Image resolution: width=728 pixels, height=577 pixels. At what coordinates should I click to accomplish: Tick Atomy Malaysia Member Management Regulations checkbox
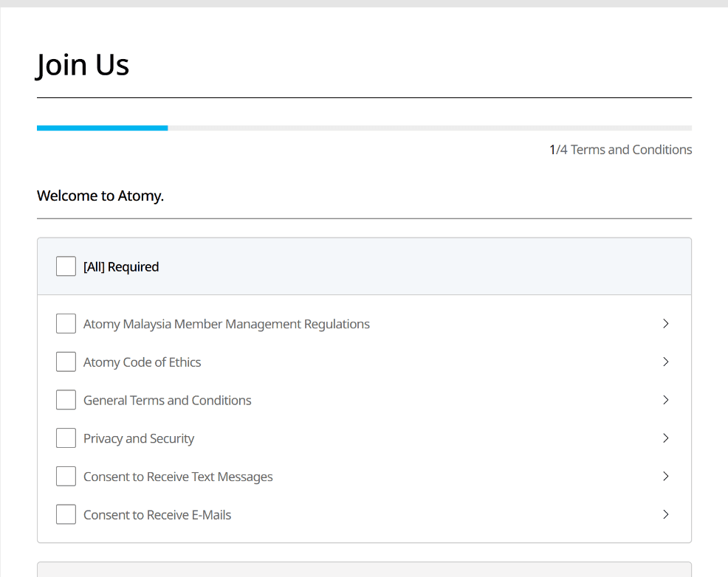click(66, 323)
